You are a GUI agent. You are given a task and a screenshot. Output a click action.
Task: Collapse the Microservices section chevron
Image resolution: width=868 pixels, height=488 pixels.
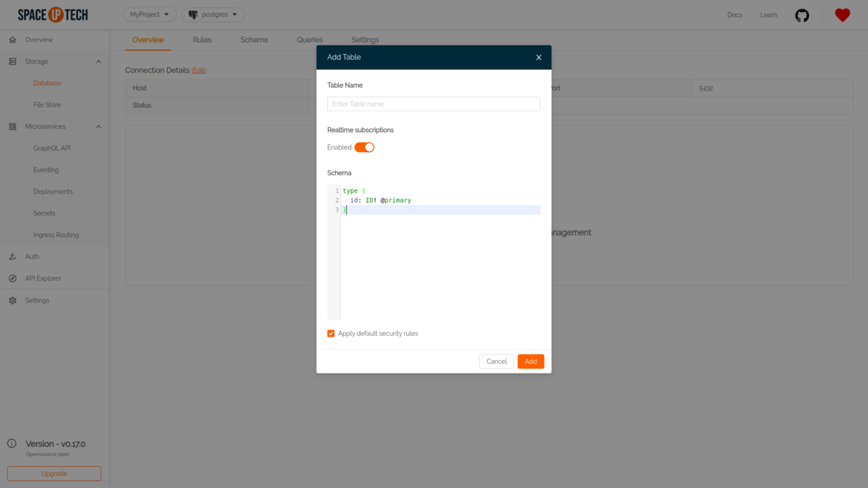(x=98, y=127)
